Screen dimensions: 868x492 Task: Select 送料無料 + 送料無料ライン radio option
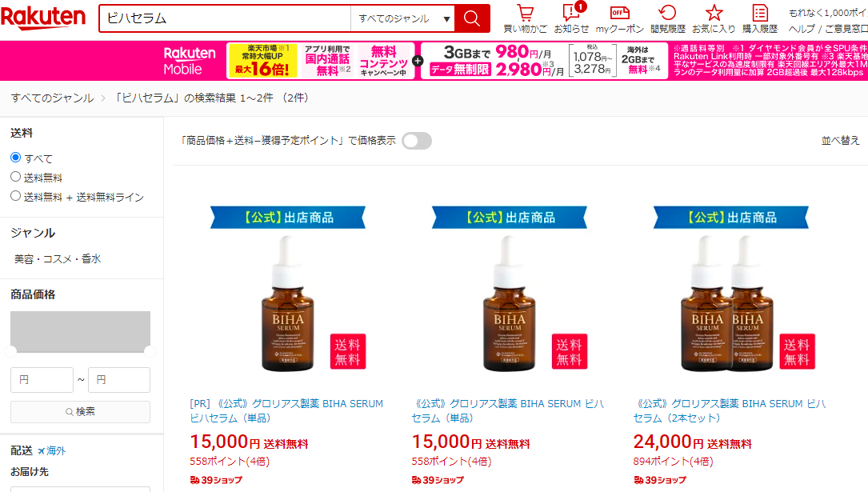(x=15, y=196)
